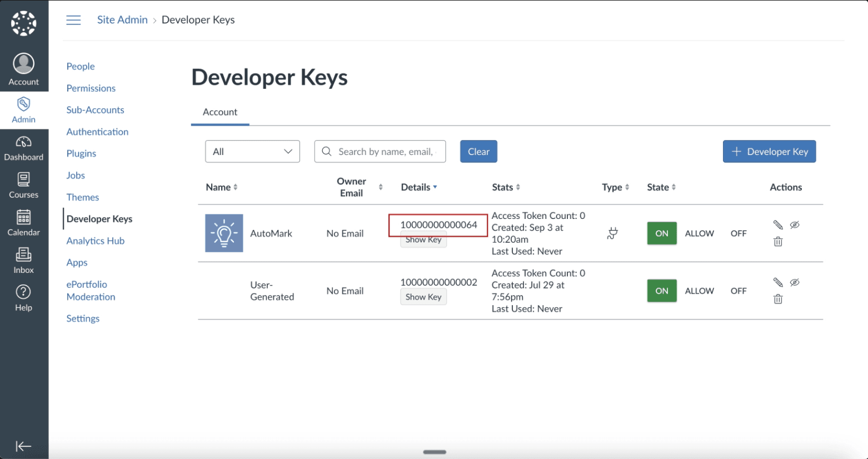This screenshot has height=459, width=868.
Task: Delete the AutoMark key via trash icon
Action: [x=777, y=242]
